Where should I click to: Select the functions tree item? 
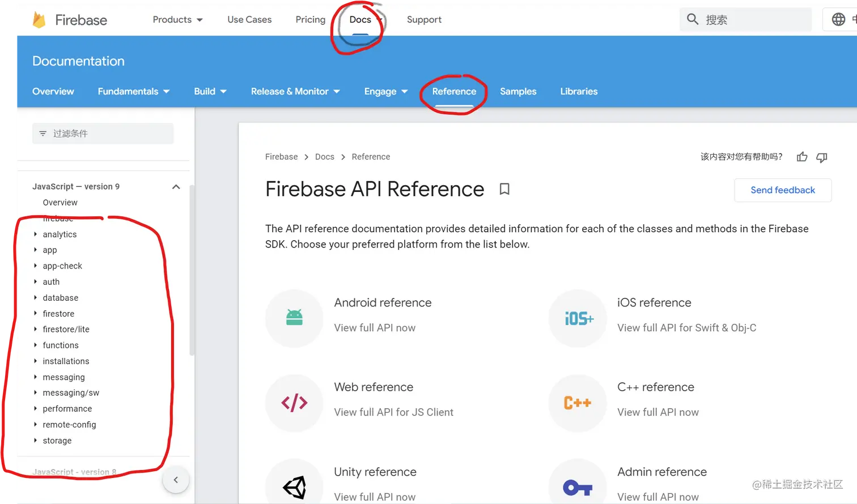pyautogui.click(x=61, y=345)
